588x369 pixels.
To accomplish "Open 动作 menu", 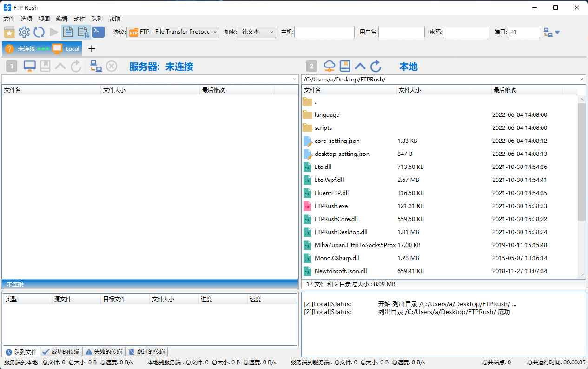I will click(79, 19).
